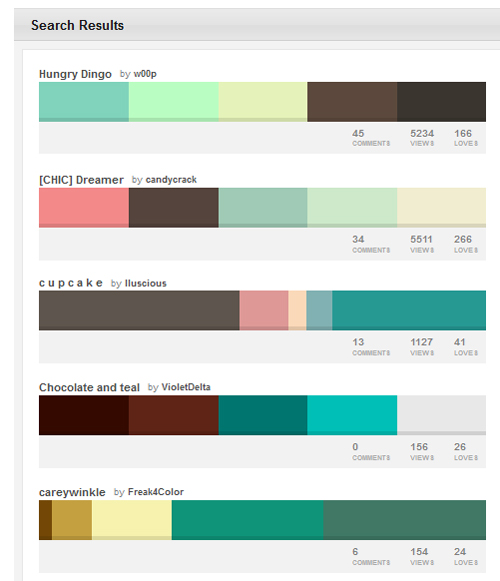Click the 1127 views count for cupcake

click(x=422, y=346)
